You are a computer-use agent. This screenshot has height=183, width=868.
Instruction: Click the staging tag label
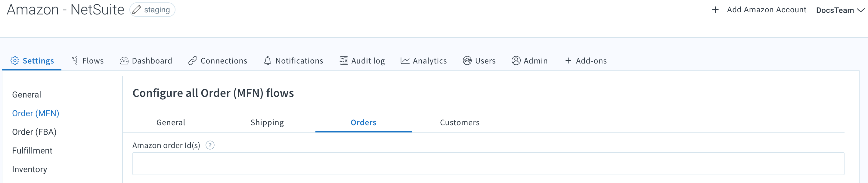click(x=157, y=10)
